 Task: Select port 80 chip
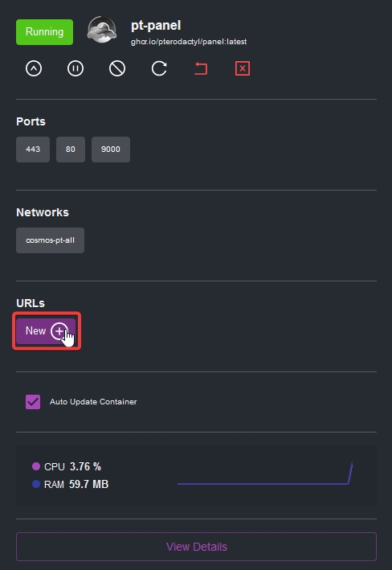(71, 150)
